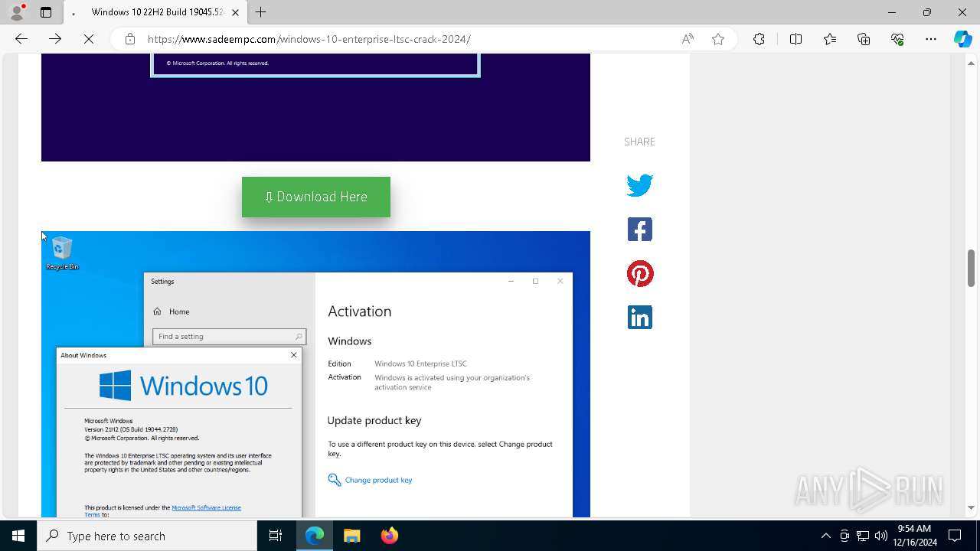980x551 pixels.
Task: Open a new browser tab
Action: 260,12
